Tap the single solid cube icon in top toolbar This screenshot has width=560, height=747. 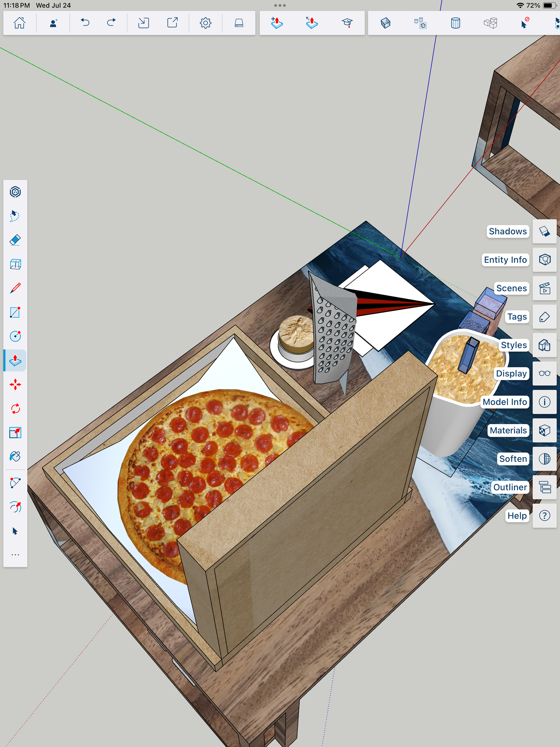[x=385, y=23]
